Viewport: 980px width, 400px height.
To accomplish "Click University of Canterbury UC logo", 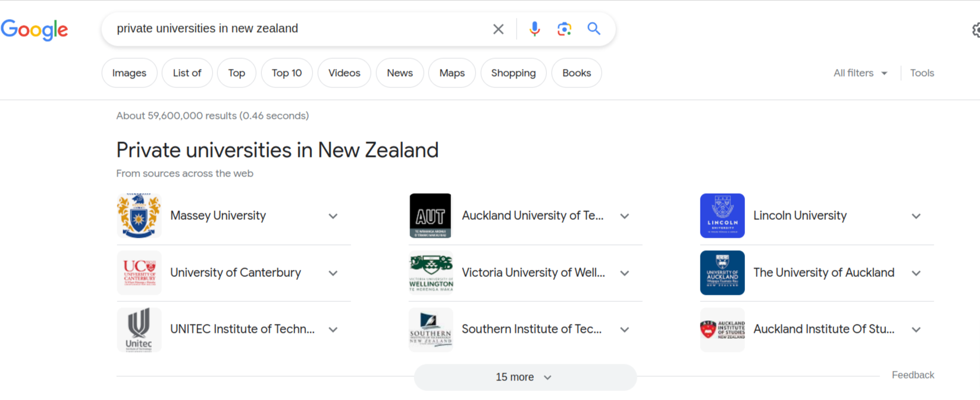I will pos(139,273).
